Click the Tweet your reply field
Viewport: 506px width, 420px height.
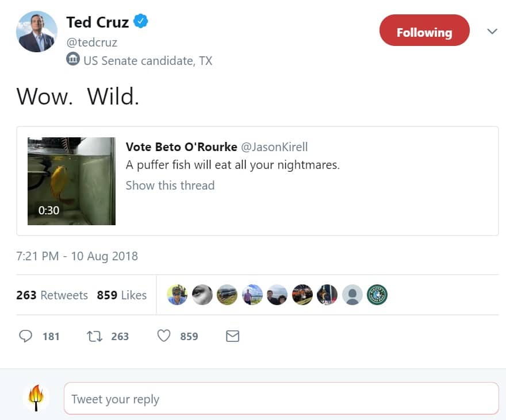[281, 398]
